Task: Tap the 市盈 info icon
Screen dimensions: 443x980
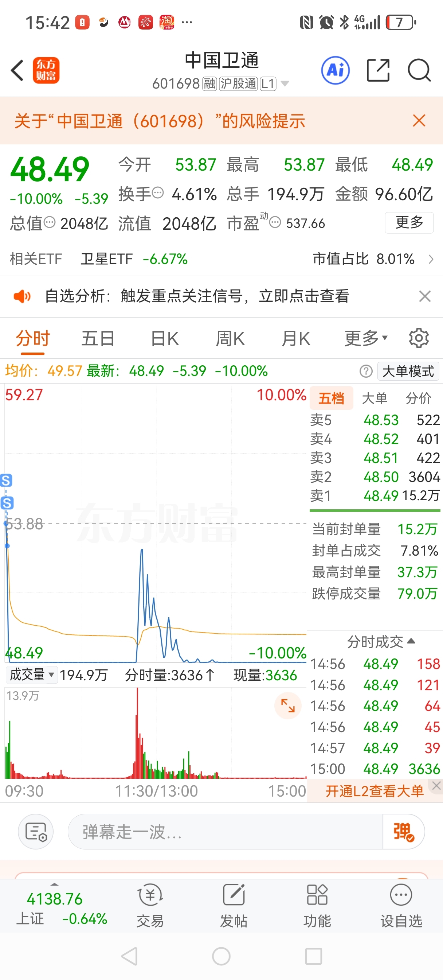Action: point(275,222)
